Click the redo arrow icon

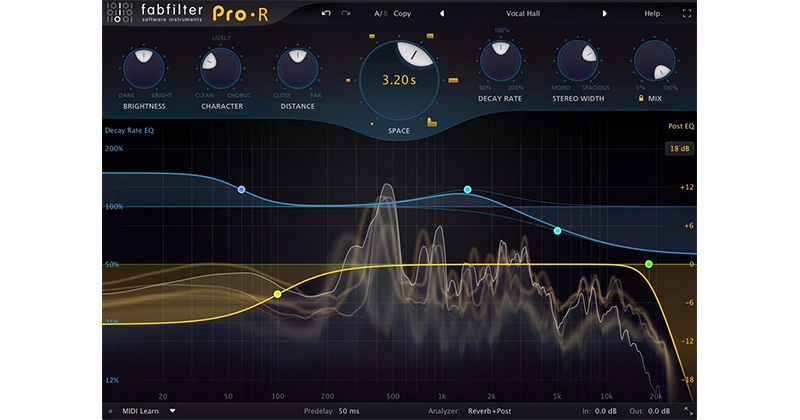point(346,13)
